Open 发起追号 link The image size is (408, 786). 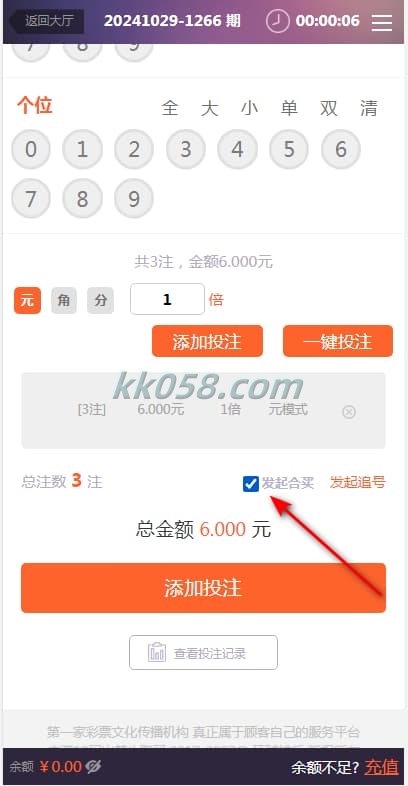pyautogui.click(x=357, y=483)
